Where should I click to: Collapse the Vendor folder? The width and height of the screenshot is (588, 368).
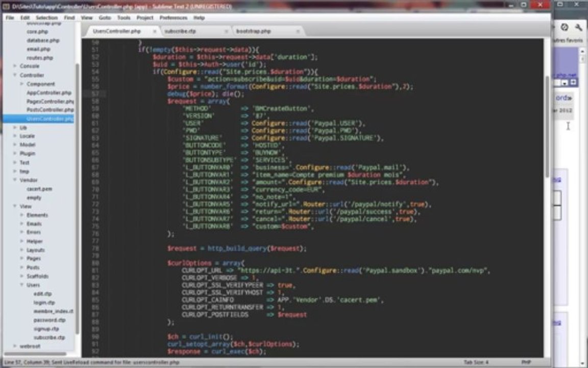[x=15, y=180]
